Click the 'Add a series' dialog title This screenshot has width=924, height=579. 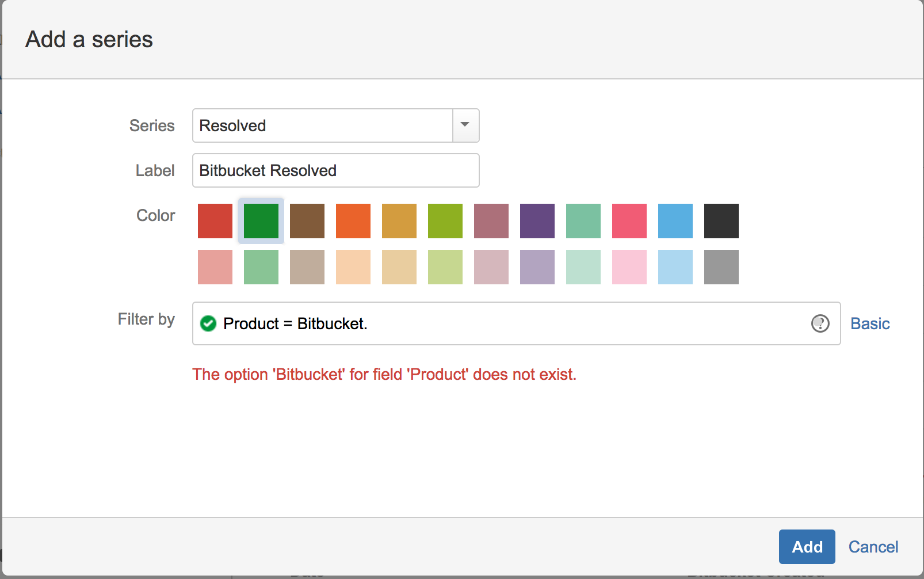89,40
